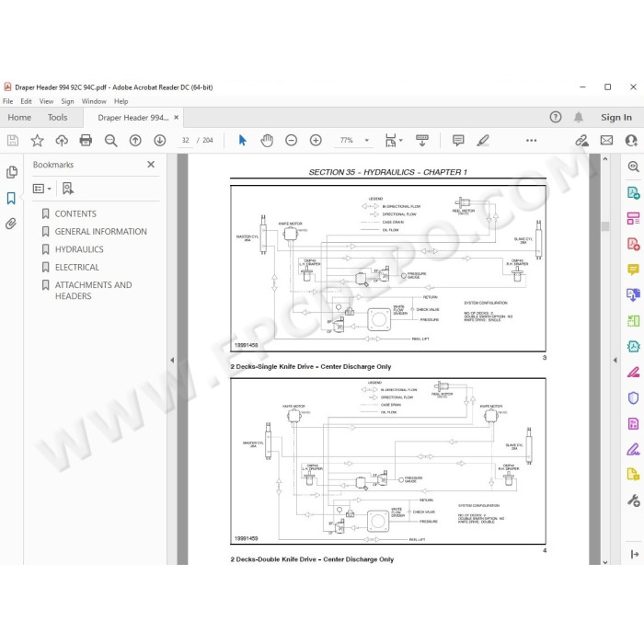Click Sign In button
Screen dimensions: 644x644
616,118
